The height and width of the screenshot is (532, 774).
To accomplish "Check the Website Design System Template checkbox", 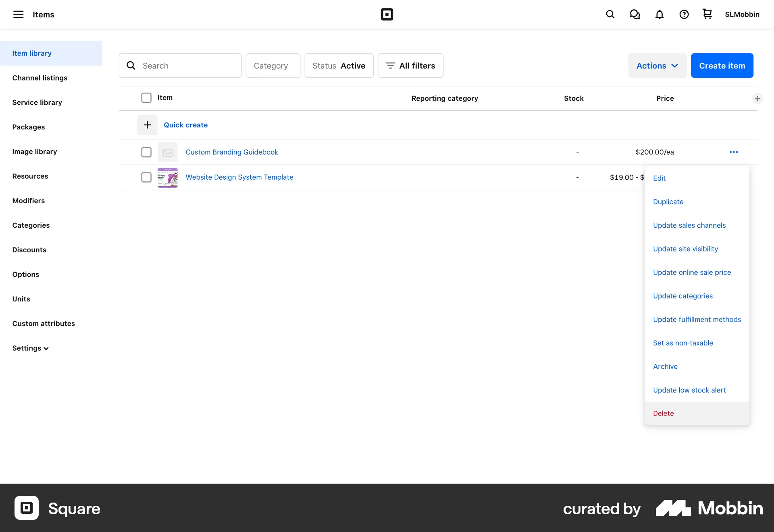I will [146, 177].
